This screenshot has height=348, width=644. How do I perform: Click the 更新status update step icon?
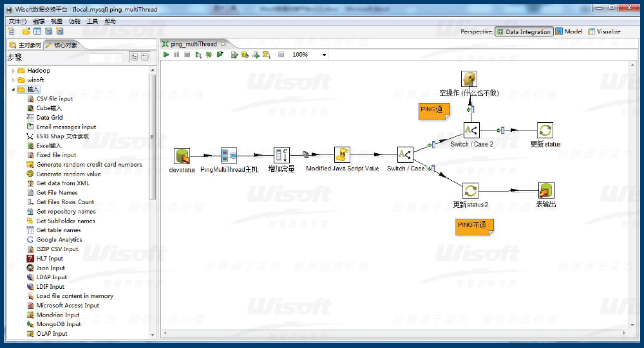pos(545,131)
